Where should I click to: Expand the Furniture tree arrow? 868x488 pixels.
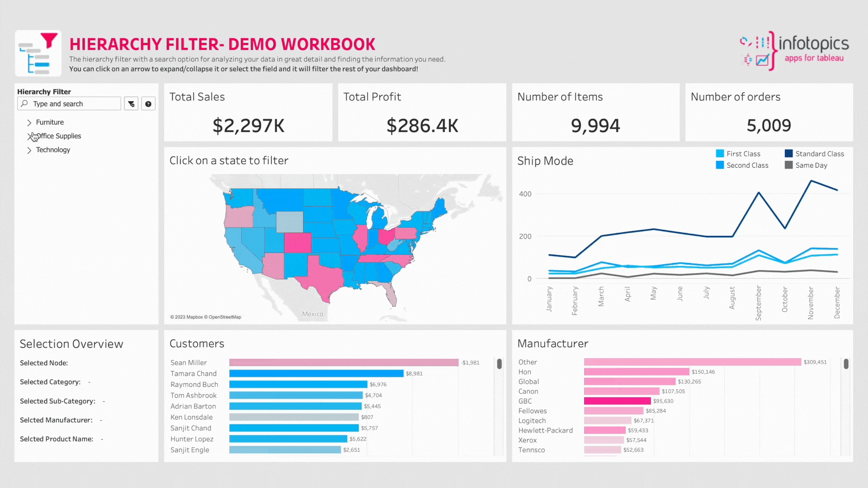point(29,122)
